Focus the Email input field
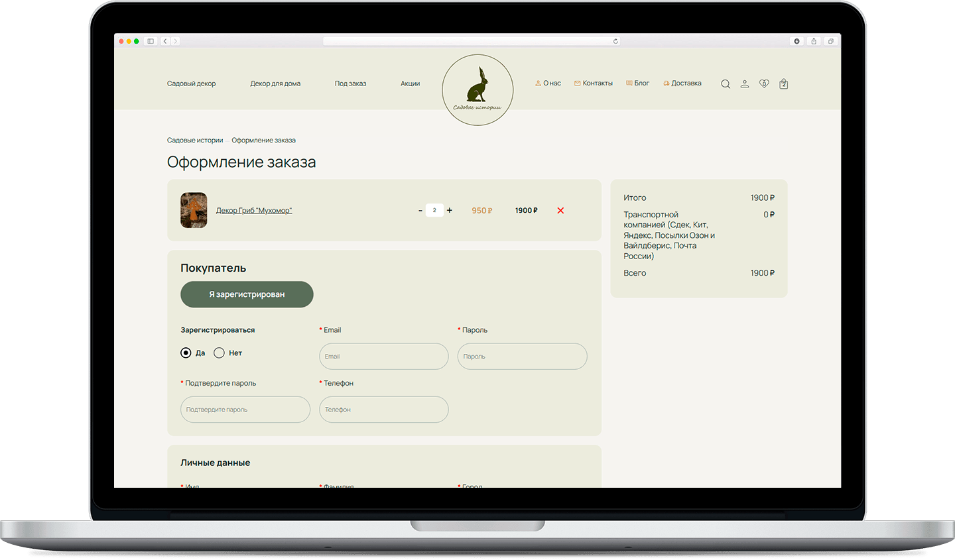This screenshot has width=955, height=560. pyautogui.click(x=383, y=357)
